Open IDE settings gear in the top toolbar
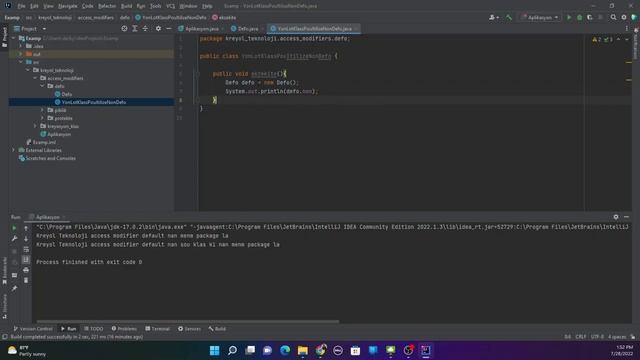Screen dimensions: 640x360 coord(624,18)
